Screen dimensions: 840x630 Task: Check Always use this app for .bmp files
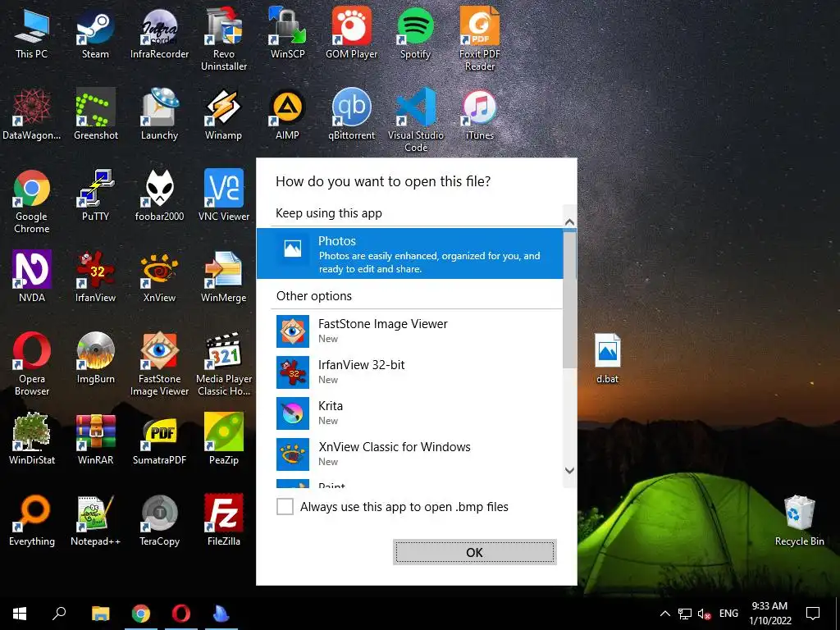(x=285, y=507)
